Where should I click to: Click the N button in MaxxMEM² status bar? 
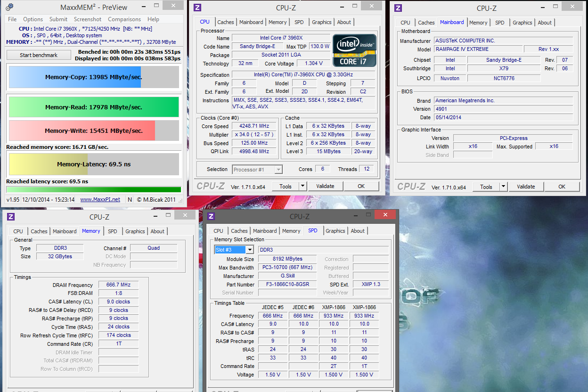pyautogui.click(x=130, y=199)
